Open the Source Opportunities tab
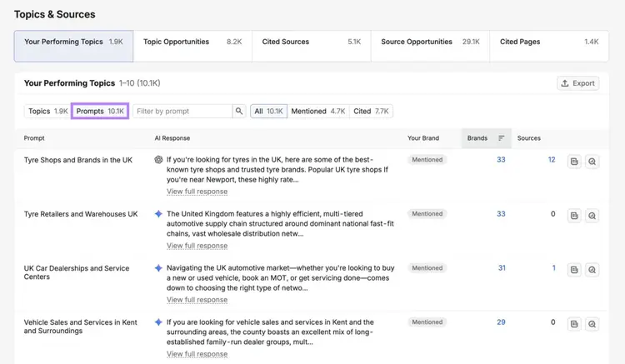 (x=430, y=46)
